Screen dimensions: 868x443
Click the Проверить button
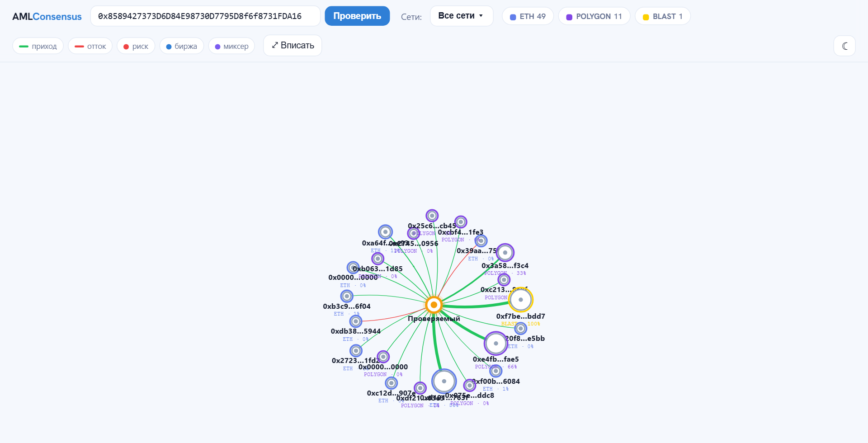pyautogui.click(x=357, y=16)
